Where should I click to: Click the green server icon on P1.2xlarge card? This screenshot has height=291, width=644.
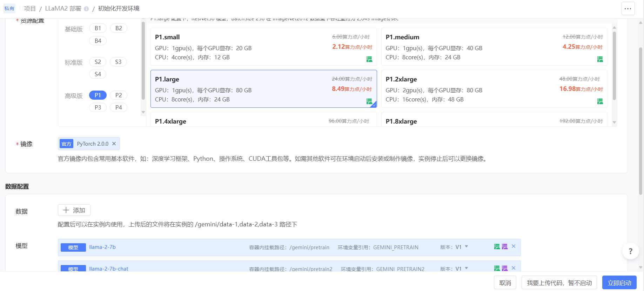600,101
